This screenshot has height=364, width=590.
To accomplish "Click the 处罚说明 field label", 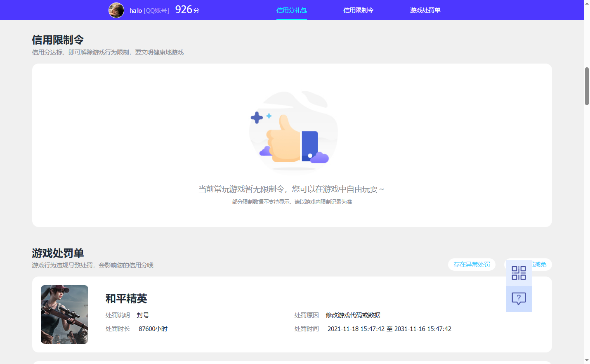I will tap(118, 315).
